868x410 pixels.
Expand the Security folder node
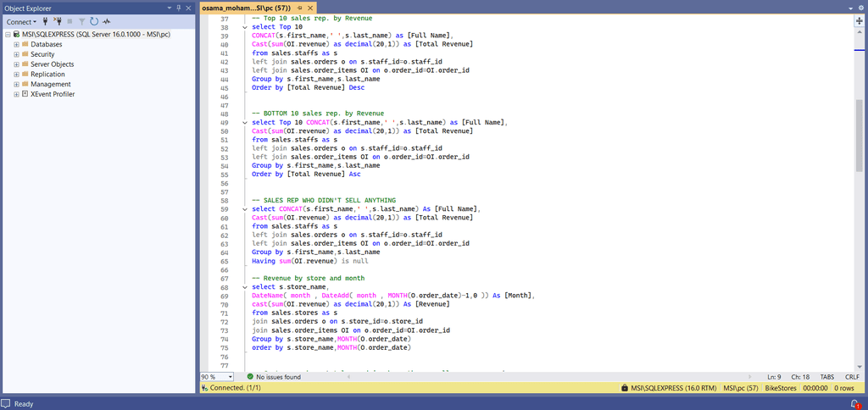16,54
